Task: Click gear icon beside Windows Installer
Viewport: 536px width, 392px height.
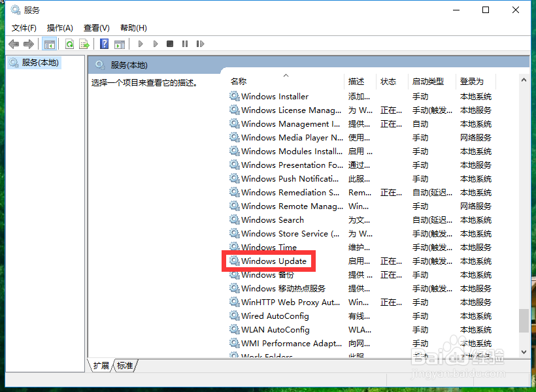Action: pyautogui.click(x=234, y=96)
